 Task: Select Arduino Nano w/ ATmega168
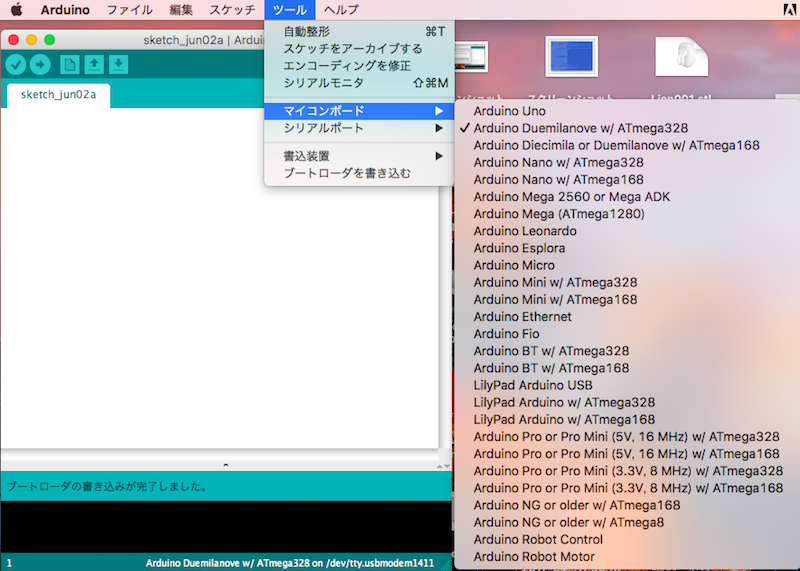627,180
